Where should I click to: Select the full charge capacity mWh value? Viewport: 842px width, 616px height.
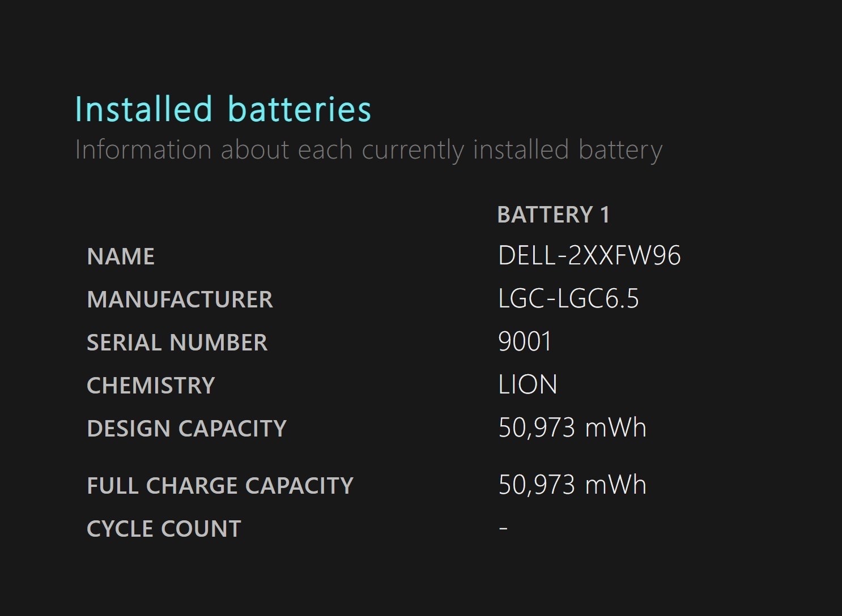coord(572,485)
